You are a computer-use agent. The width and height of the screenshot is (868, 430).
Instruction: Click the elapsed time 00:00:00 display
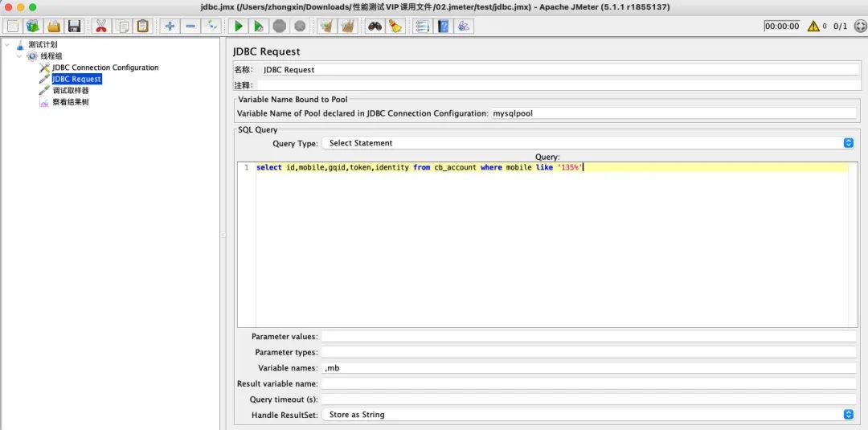pyautogui.click(x=782, y=26)
